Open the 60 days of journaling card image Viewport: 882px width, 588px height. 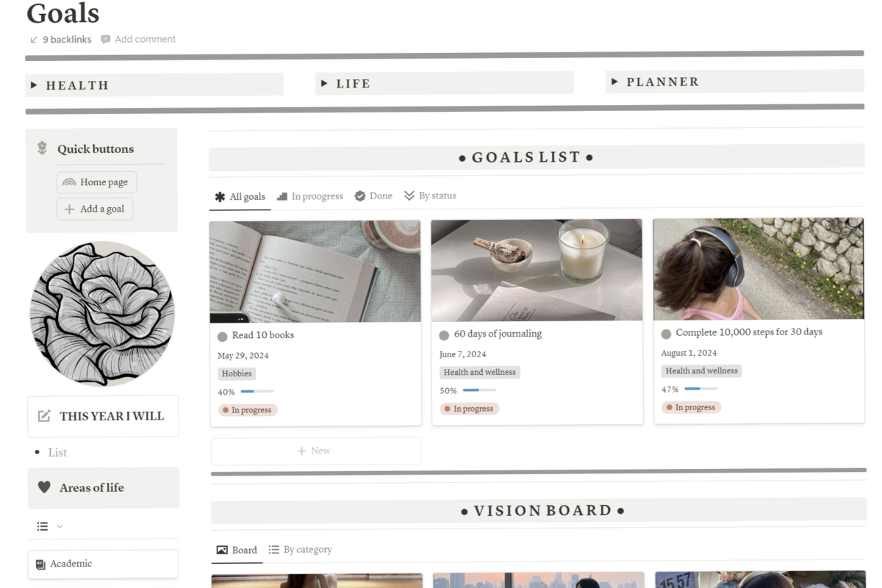coord(537,270)
